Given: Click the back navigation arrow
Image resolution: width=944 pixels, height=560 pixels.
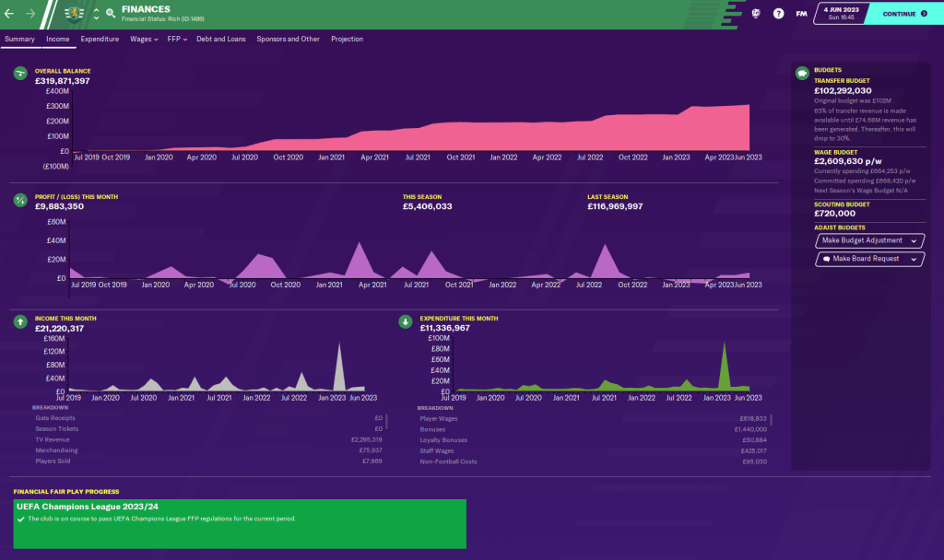Looking at the screenshot, I should 9,14.
